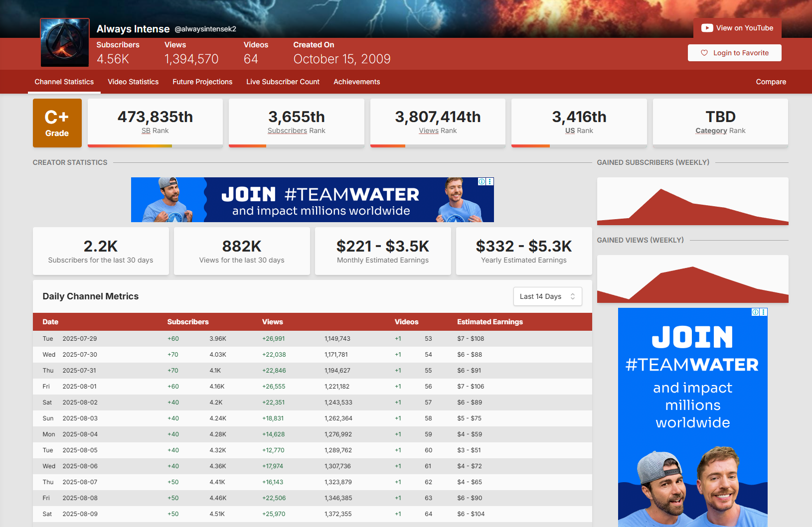The width and height of the screenshot is (812, 527).
Task: Click the Gained Subscribers weekly chart
Action: 692,201
